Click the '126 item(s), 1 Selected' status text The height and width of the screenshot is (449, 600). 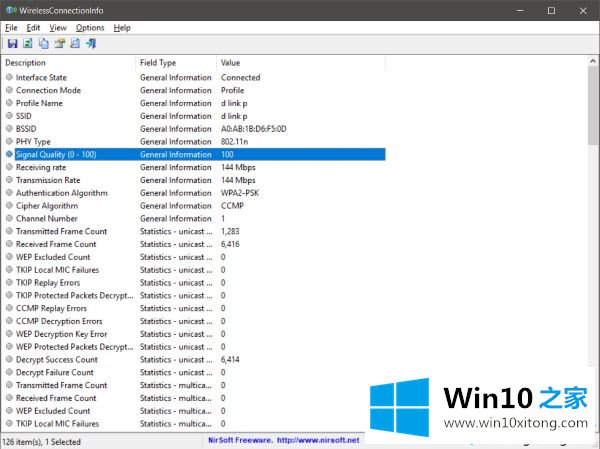coord(42,442)
